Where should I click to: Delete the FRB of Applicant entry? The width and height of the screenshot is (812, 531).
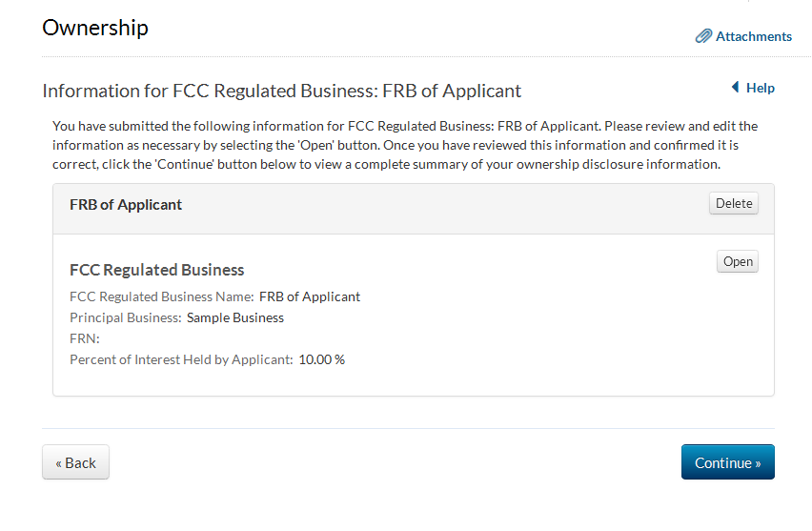(x=733, y=203)
